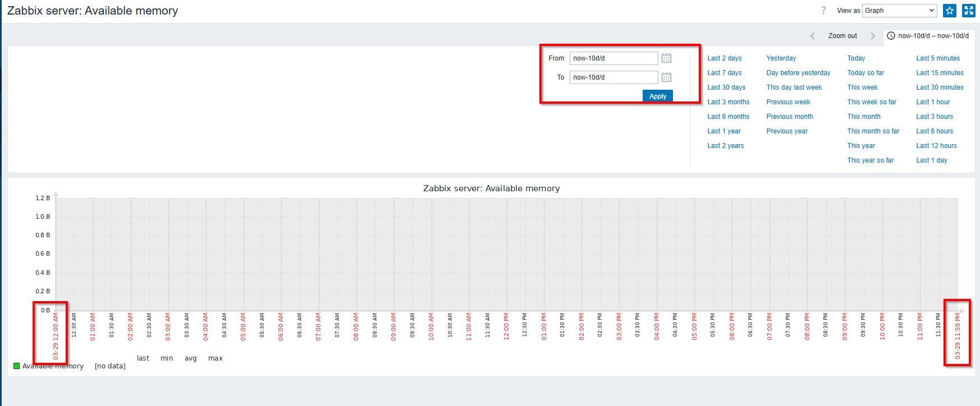Shift time range forward with right arrow
Image resolution: width=980 pixels, height=406 pixels.
point(873,36)
